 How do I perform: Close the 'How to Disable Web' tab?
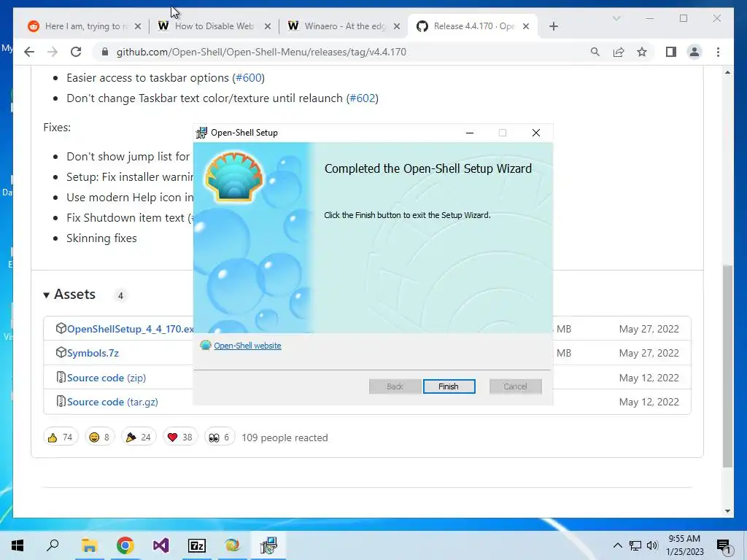point(268,26)
